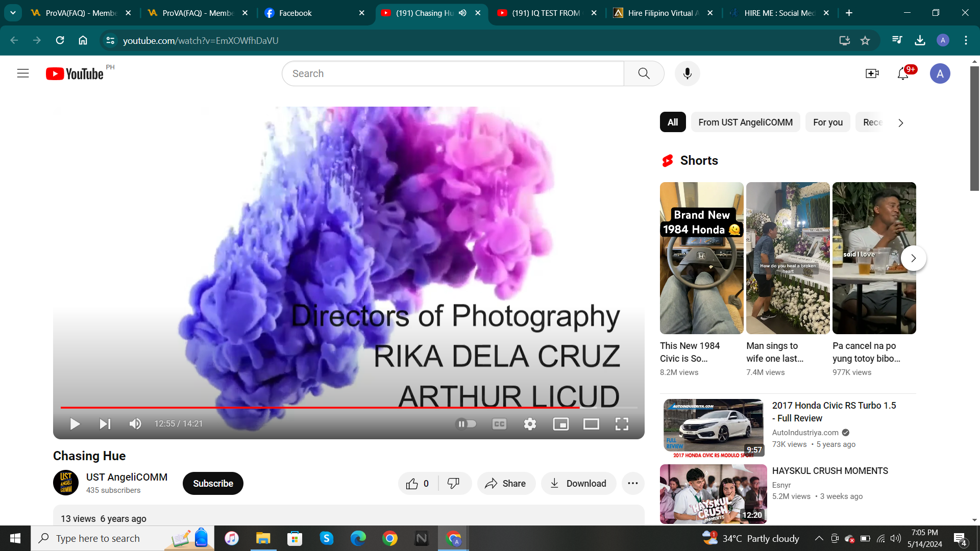The height and width of the screenshot is (551, 980).
Task: Mute the video volume icon
Action: click(135, 423)
